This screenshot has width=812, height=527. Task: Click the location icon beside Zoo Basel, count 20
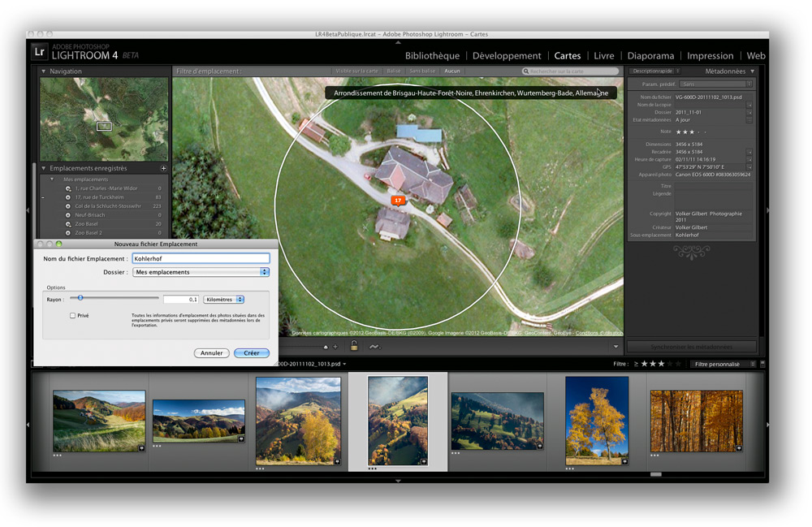point(68,224)
